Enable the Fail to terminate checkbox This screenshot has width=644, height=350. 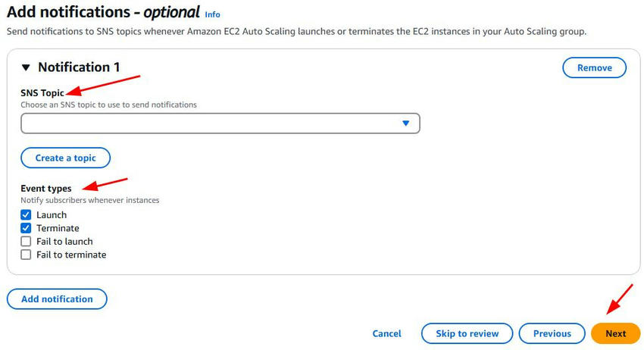pyautogui.click(x=26, y=255)
